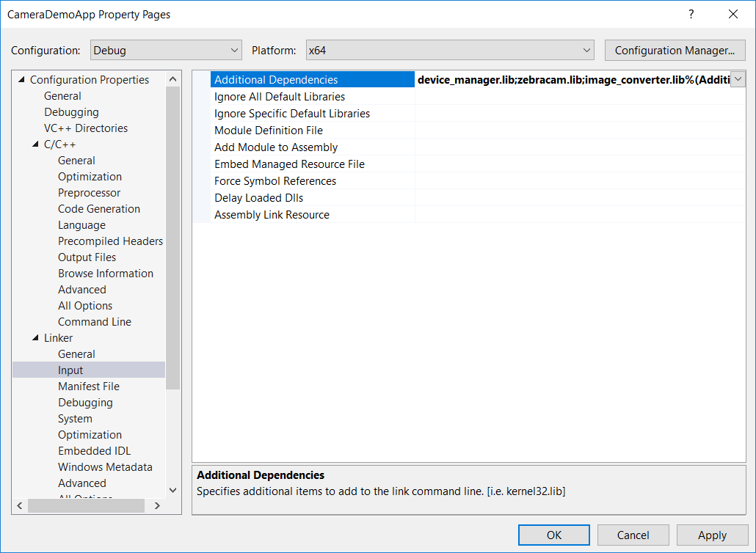The image size is (756, 553).
Task: Click the right arrow on the horizontal scrollbar
Action: click(x=156, y=505)
